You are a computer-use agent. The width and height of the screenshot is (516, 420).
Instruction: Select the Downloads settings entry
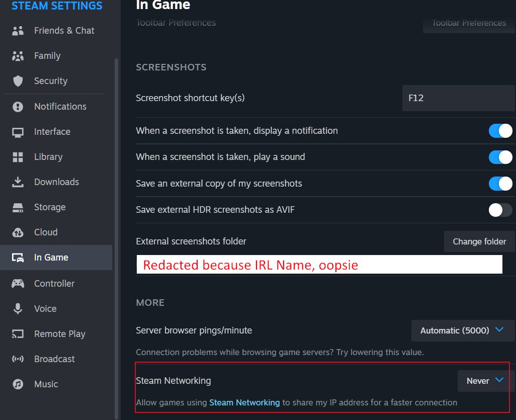[56, 182]
